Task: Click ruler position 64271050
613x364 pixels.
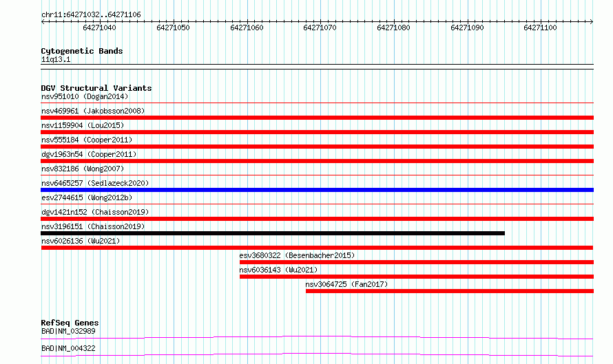Action: pyautogui.click(x=173, y=28)
